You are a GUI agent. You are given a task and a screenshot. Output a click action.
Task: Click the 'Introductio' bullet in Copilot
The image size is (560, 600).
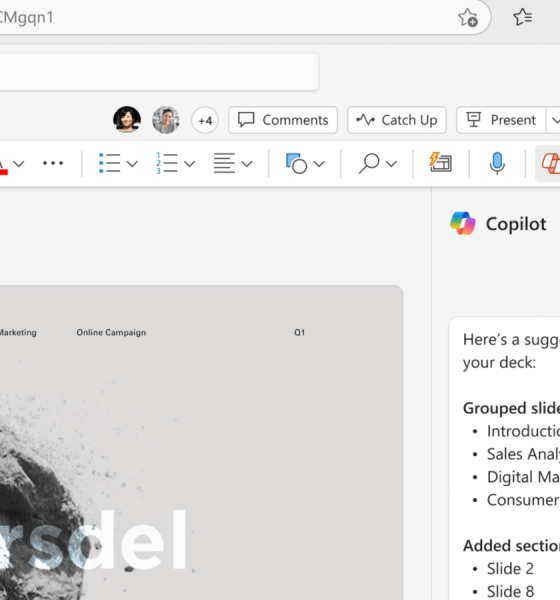point(523,431)
